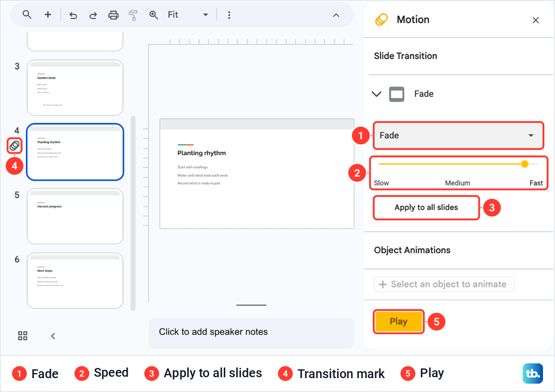Screen dimensions: 555x392
Task: Click Water and check beds each week
Action: click(203, 175)
